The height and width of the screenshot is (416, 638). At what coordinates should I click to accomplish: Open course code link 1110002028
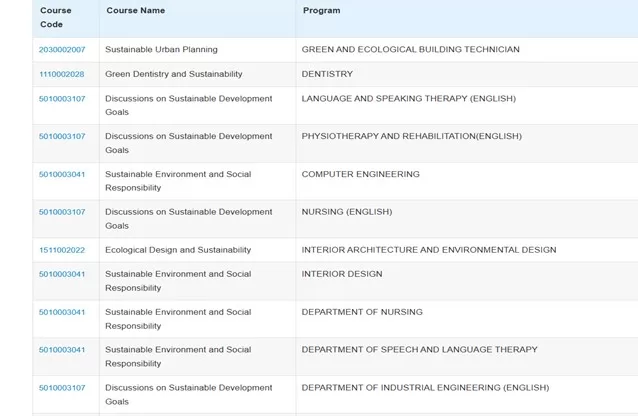pyautogui.click(x=61, y=74)
